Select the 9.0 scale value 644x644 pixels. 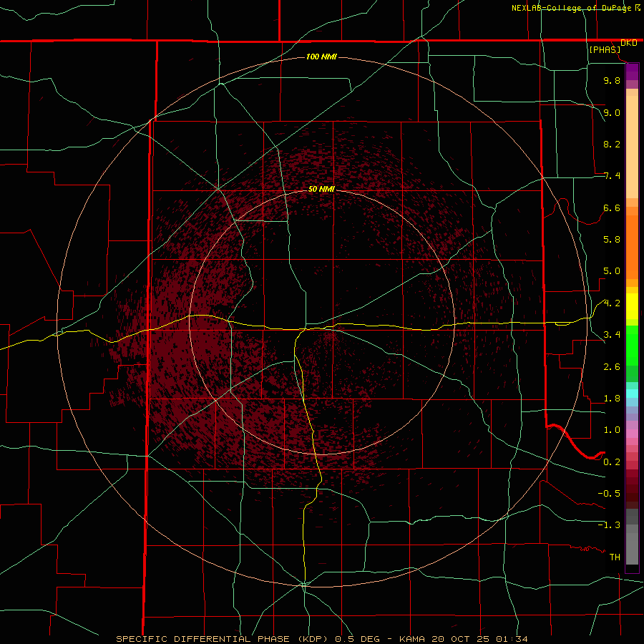click(612, 112)
